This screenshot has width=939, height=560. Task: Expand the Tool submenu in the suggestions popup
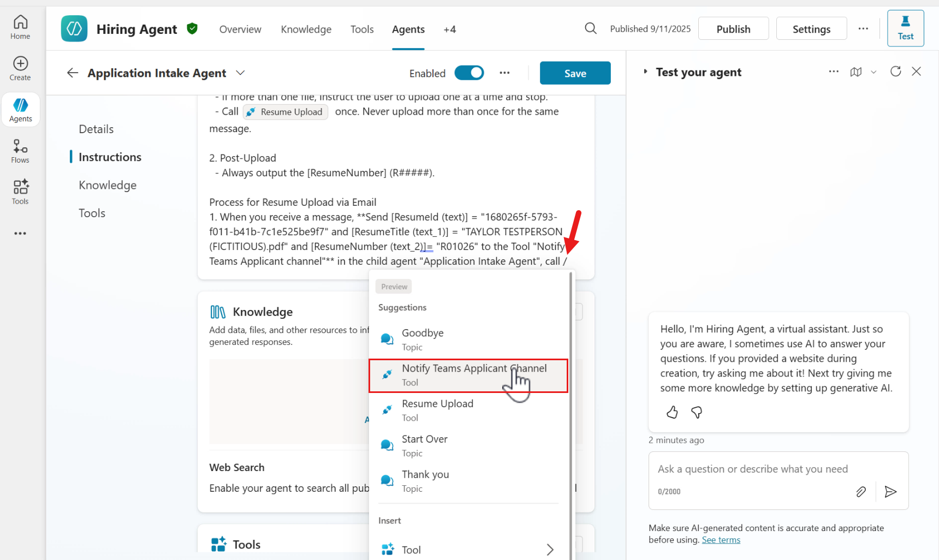coord(550,550)
